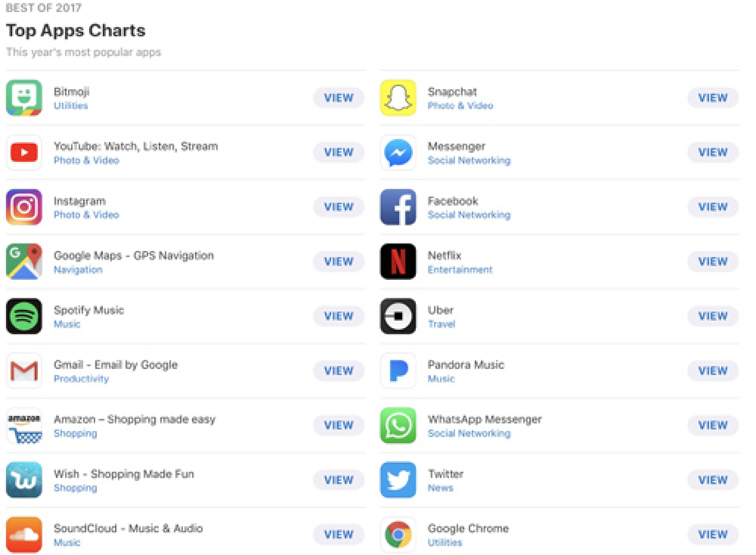Click the Instagram camera icon
Viewport: 756px width, 555px height.
tap(24, 207)
